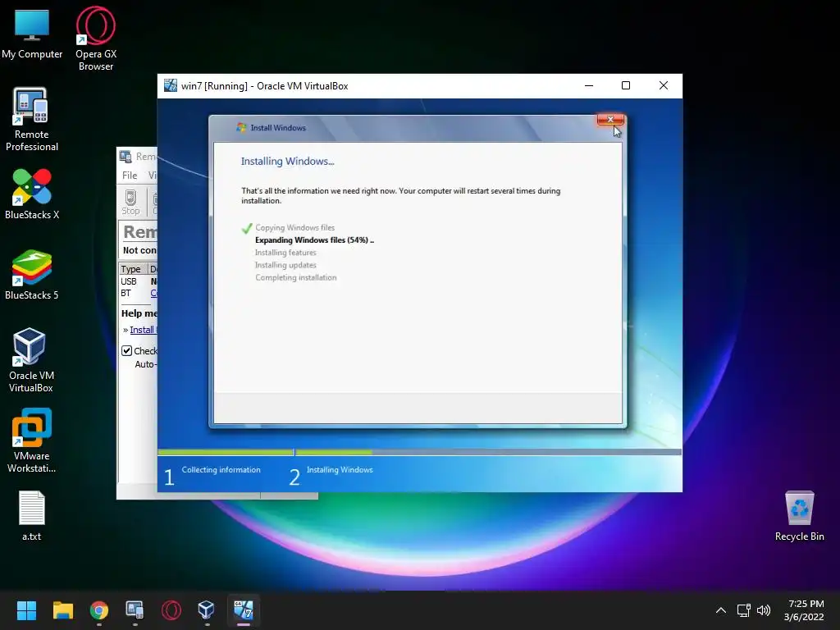Launch BlueStacks X desktop icon
This screenshot has height=630, width=840.
pyautogui.click(x=32, y=194)
